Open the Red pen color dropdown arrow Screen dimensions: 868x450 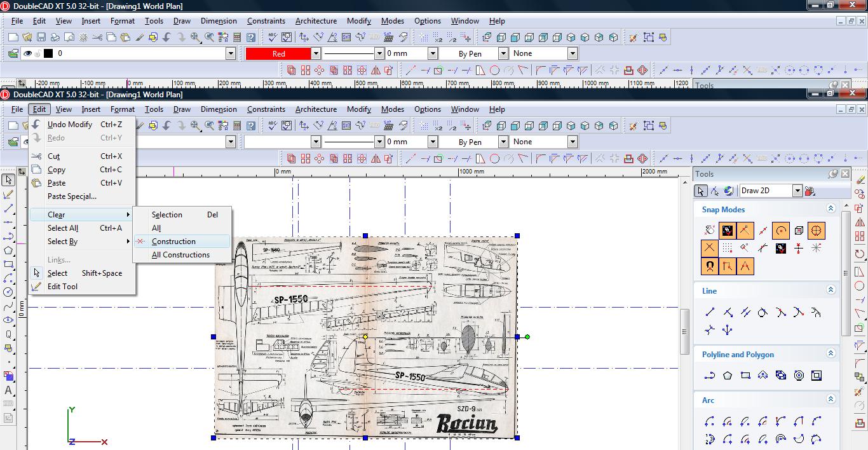[x=316, y=54]
